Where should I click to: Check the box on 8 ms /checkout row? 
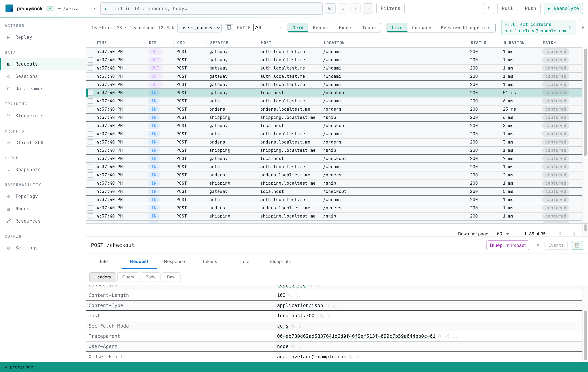coord(91,126)
